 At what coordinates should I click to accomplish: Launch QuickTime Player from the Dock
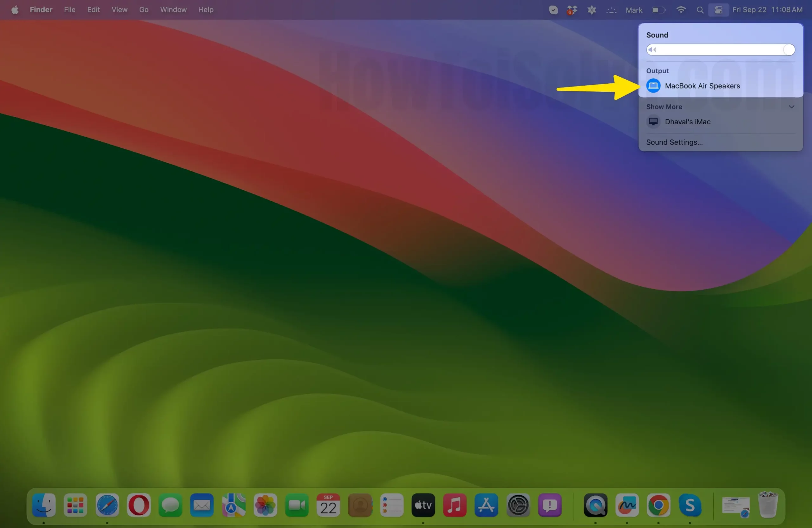click(x=595, y=505)
